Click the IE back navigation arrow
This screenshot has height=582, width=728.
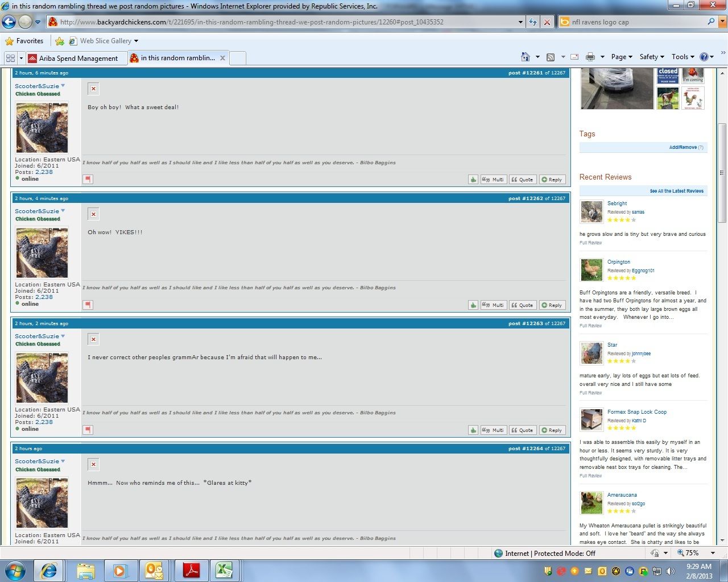pos(9,22)
